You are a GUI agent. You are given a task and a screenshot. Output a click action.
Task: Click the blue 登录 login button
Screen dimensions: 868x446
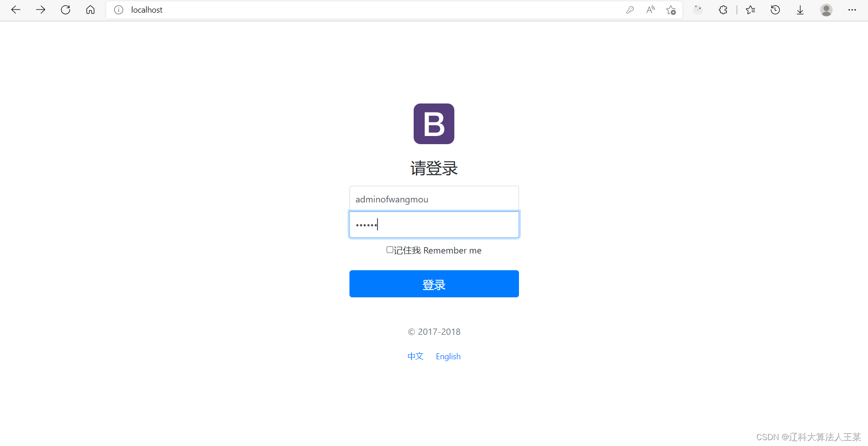pos(434,284)
